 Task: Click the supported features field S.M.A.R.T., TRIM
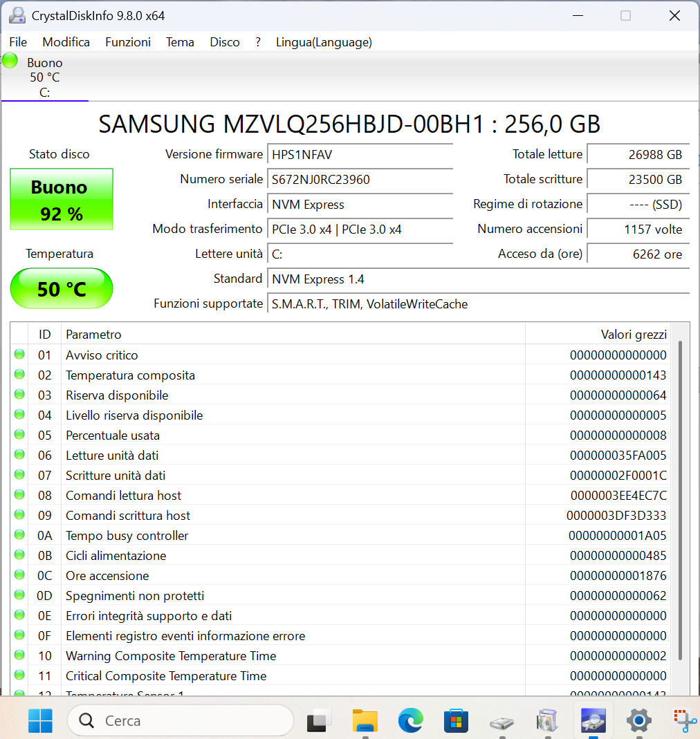(478, 304)
